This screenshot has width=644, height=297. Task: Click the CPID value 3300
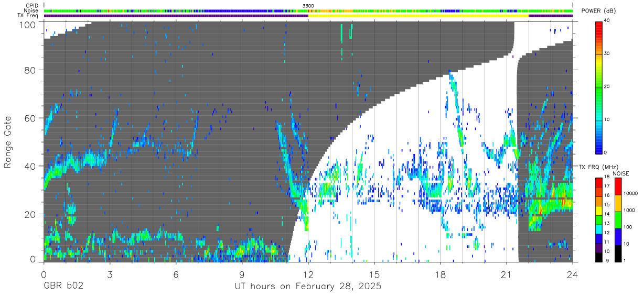308,6
